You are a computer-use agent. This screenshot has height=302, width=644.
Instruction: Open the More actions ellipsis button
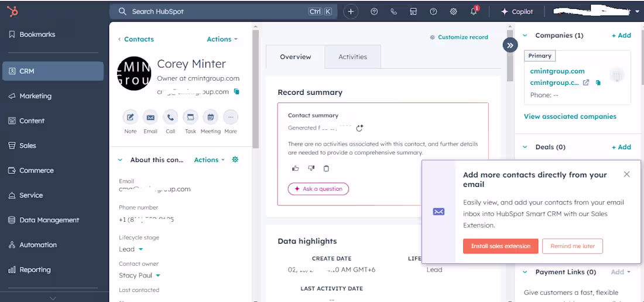coord(231,118)
